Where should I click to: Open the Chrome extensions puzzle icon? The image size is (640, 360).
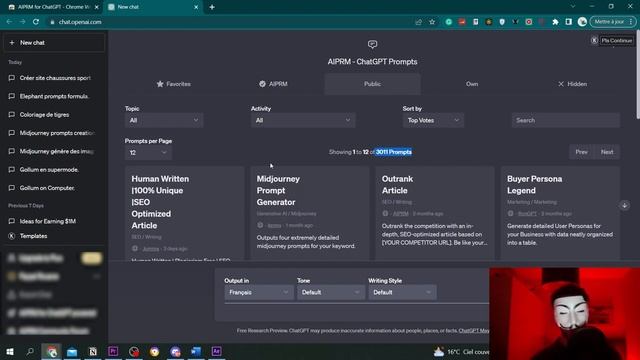tap(555, 22)
